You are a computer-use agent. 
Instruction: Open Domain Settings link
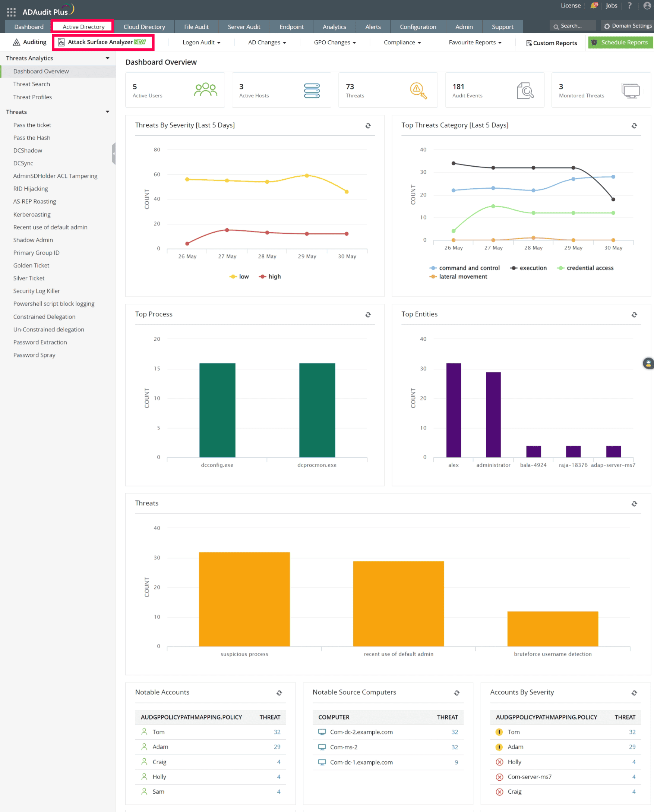(628, 26)
